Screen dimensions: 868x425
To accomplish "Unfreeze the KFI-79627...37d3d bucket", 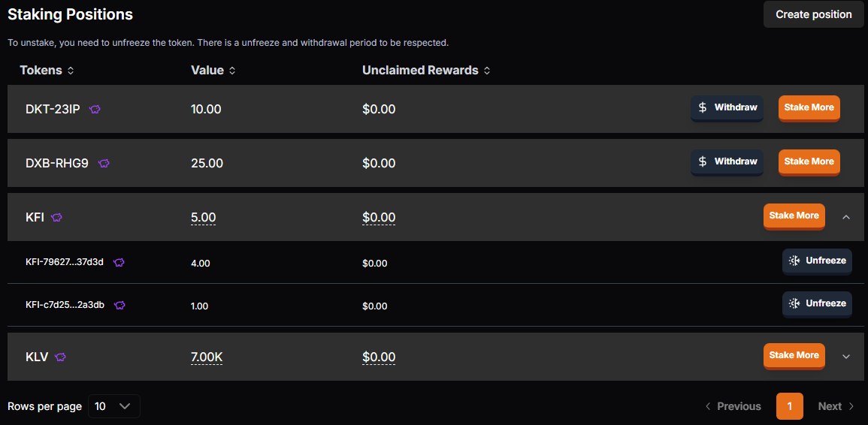I will [x=817, y=261].
